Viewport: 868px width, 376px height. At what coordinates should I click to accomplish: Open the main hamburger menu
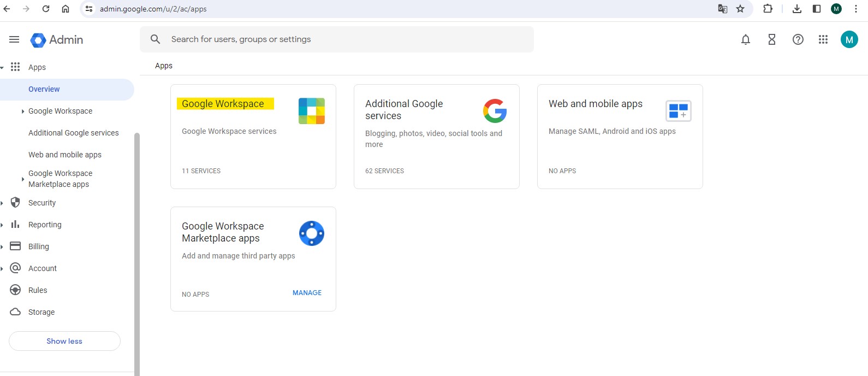(x=14, y=39)
